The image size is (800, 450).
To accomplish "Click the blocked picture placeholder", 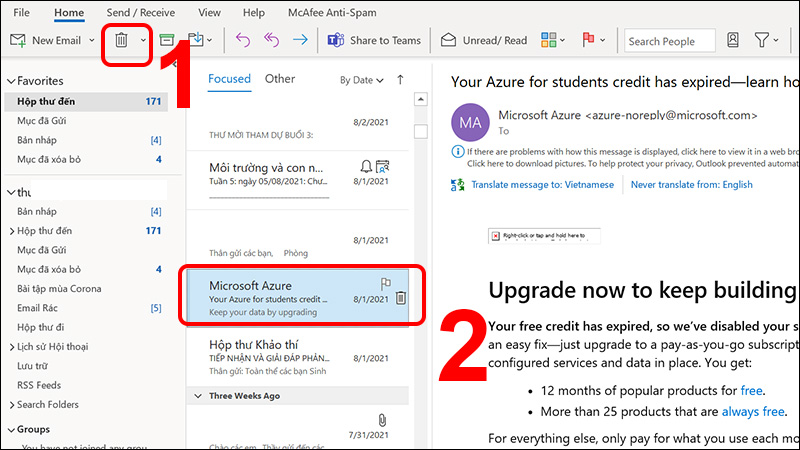I will [544, 236].
